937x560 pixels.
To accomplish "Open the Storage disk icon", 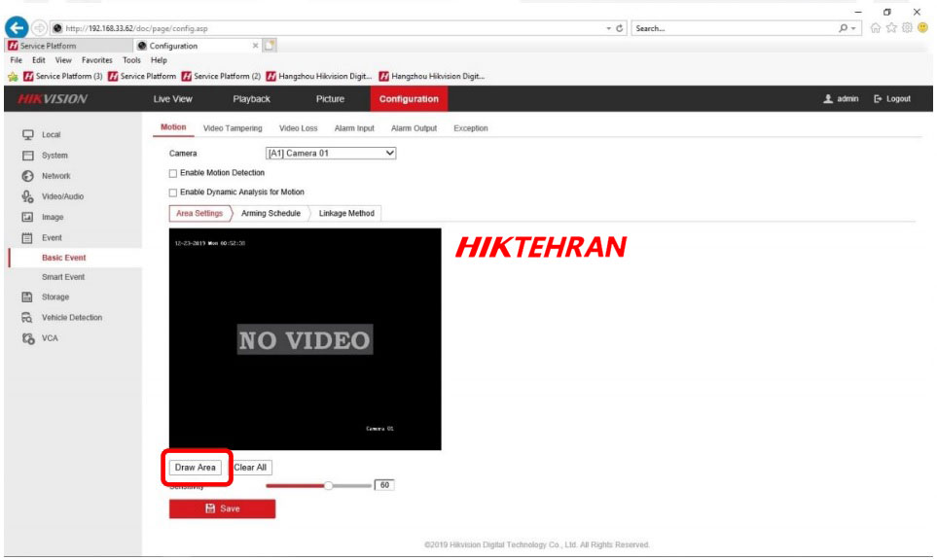I will (x=27, y=297).
